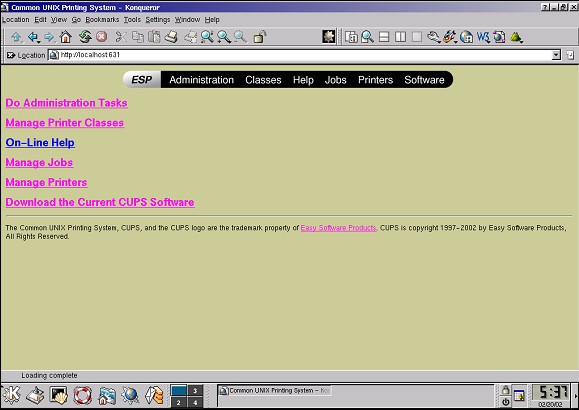Open the View menu
This screenshot has width=579, height=410.
(59, 20)
